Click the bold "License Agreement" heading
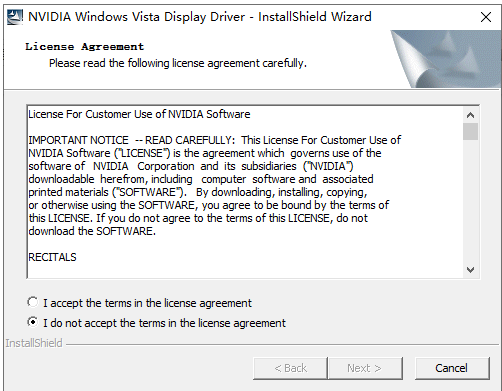 coord(85,47)
